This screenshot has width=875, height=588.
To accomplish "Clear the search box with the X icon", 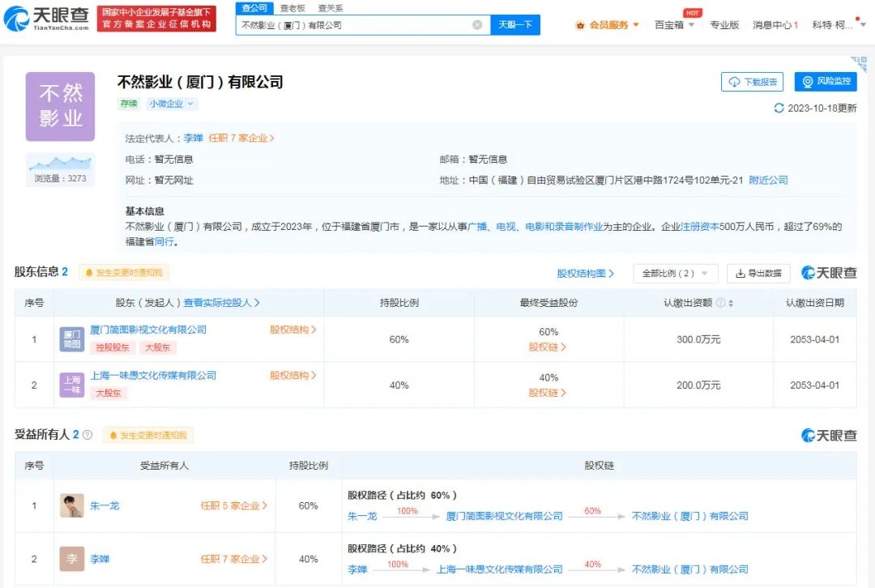I will (477, 25).
